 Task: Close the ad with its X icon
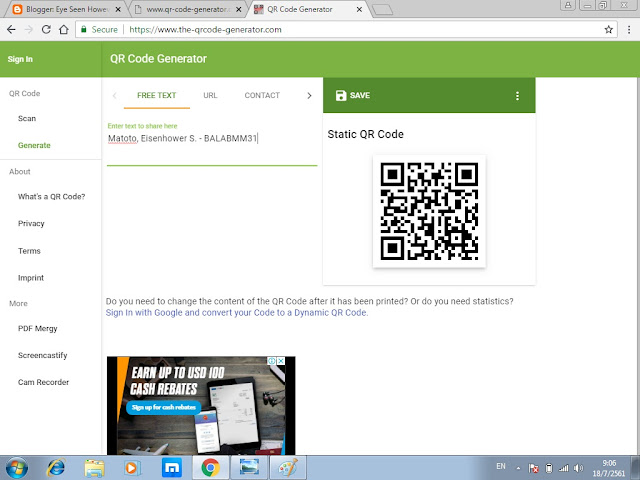281,361
